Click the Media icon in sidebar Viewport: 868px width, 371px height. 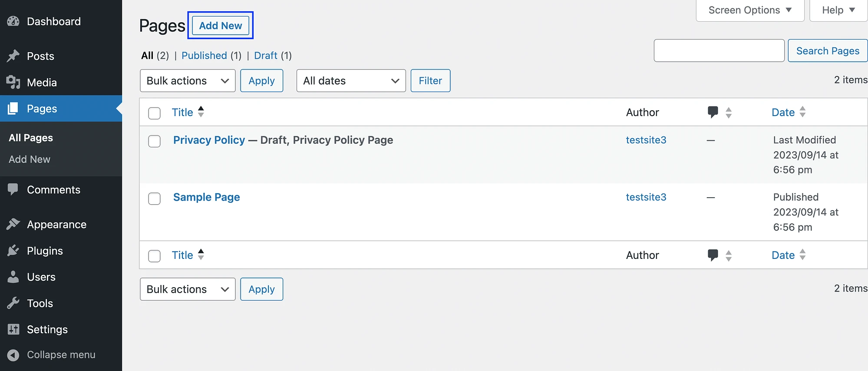click(x=13, y=82)
